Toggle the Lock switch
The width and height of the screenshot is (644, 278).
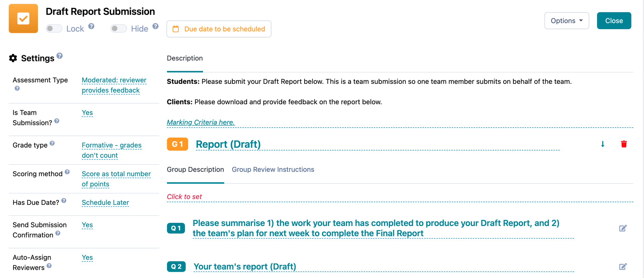[x=54, y=29]
